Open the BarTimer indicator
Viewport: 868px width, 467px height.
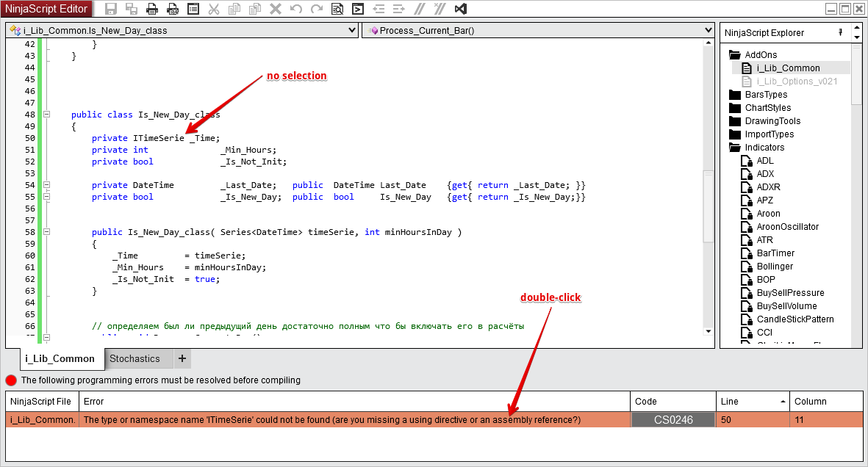[775, 253]
